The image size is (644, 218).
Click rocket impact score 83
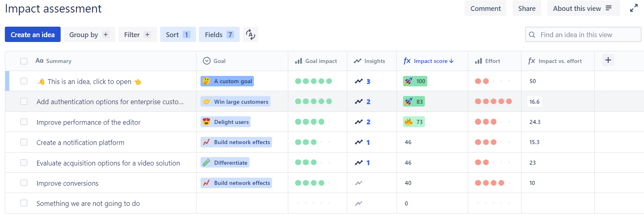coord(414,101)
